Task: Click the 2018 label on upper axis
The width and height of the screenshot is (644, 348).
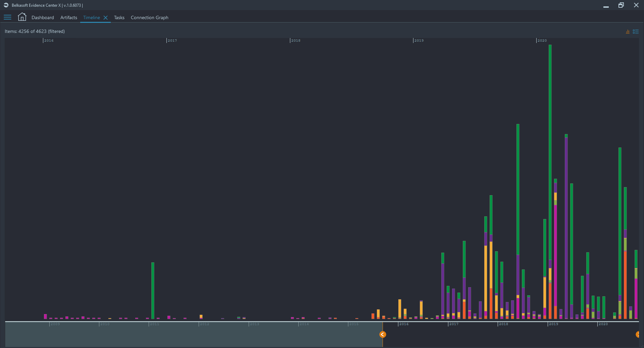Action: pos(296,41)
